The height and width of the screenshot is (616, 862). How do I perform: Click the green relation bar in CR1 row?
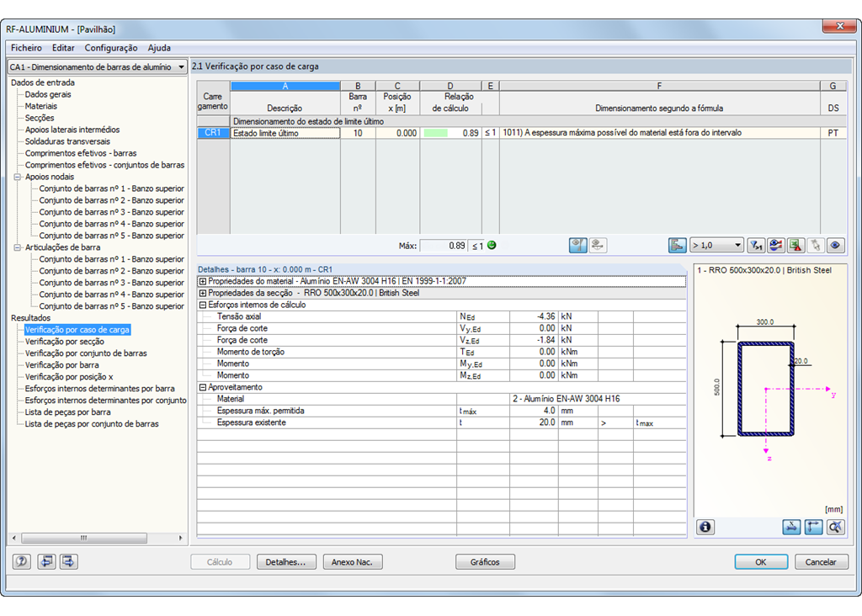(x=436, y=133)
